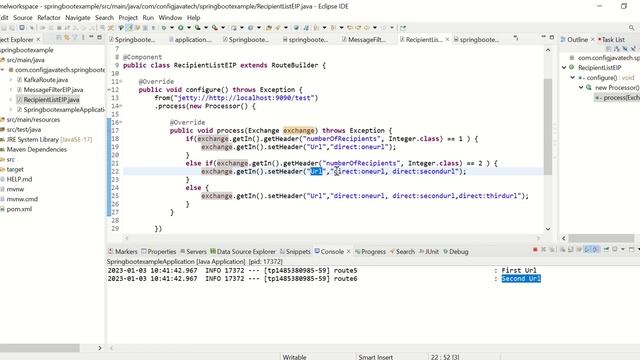640x360 pixels.
Task: Open the search magnifier at toolbar's right end
Action: point(631,28)
